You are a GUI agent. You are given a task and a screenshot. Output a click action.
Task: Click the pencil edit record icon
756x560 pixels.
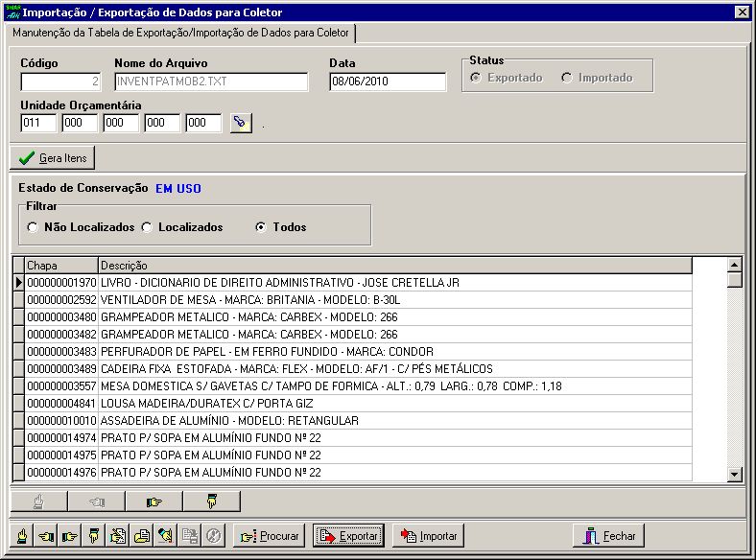(165, 535)
